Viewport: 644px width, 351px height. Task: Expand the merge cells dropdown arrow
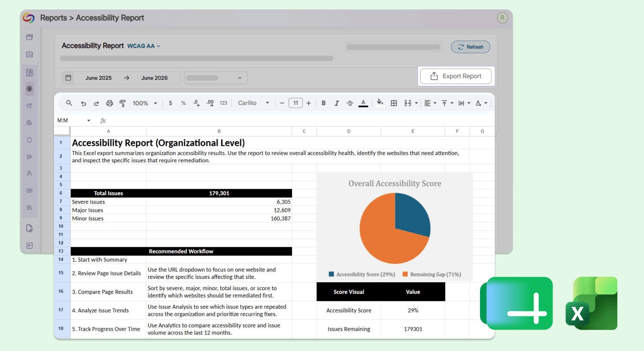click(x=416, y=103)
